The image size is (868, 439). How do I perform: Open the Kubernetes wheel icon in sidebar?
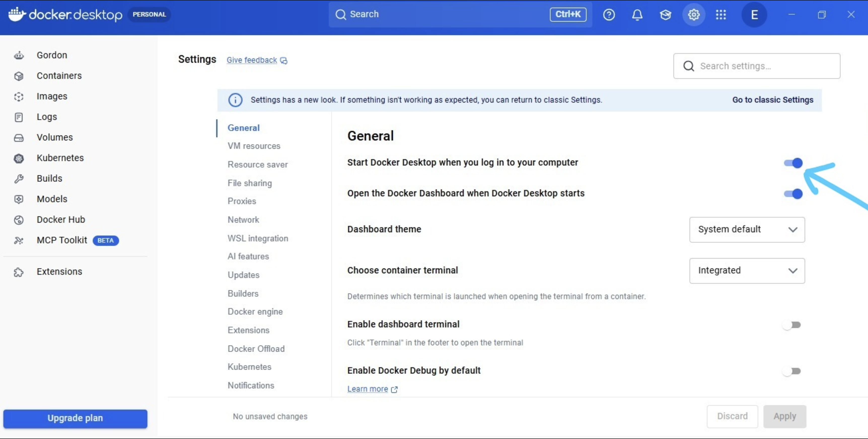[x=19, y=158]
